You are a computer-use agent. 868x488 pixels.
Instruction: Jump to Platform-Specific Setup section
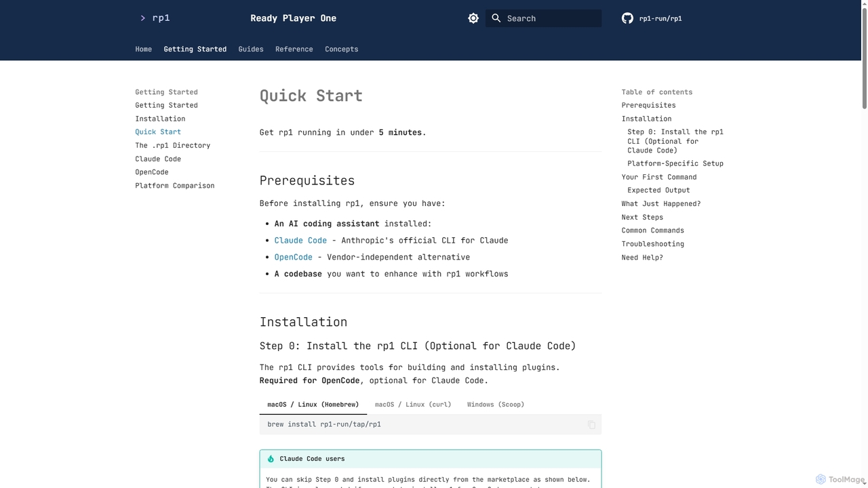[x=675, y=163]
